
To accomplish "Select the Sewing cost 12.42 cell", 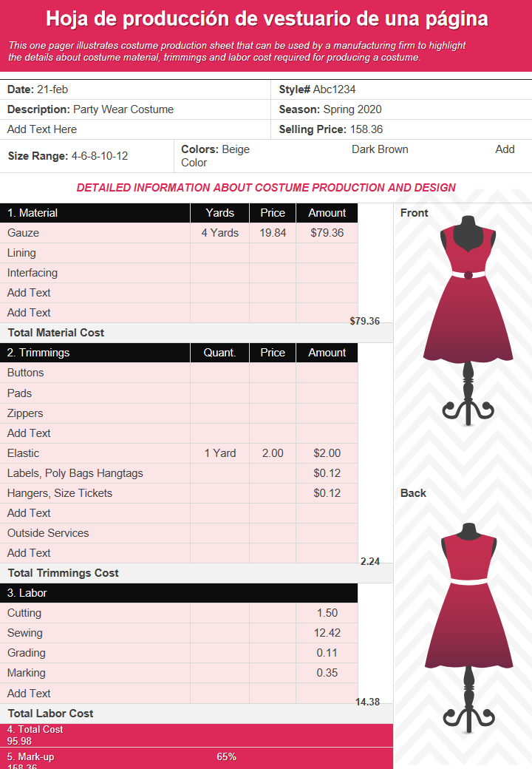I will [x=327, y=633].
